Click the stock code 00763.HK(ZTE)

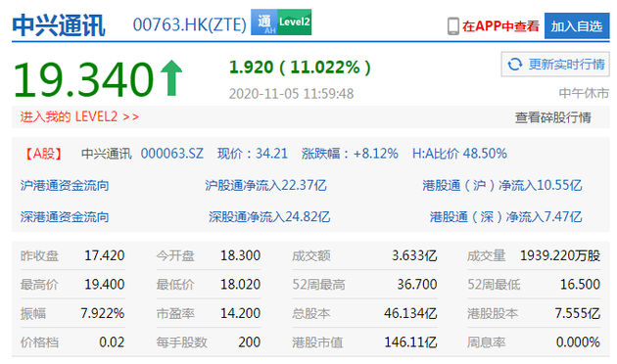(190, 24)
